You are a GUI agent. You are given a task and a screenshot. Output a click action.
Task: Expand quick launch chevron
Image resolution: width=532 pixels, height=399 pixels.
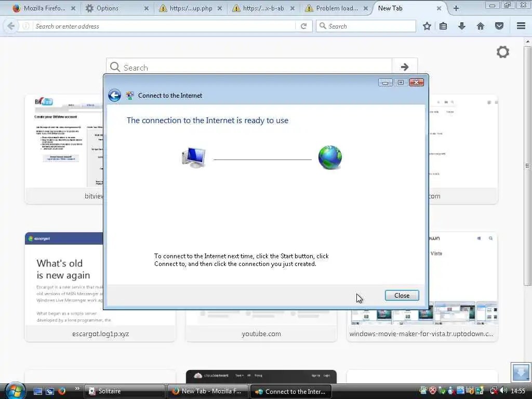click(x=77, y=389)
